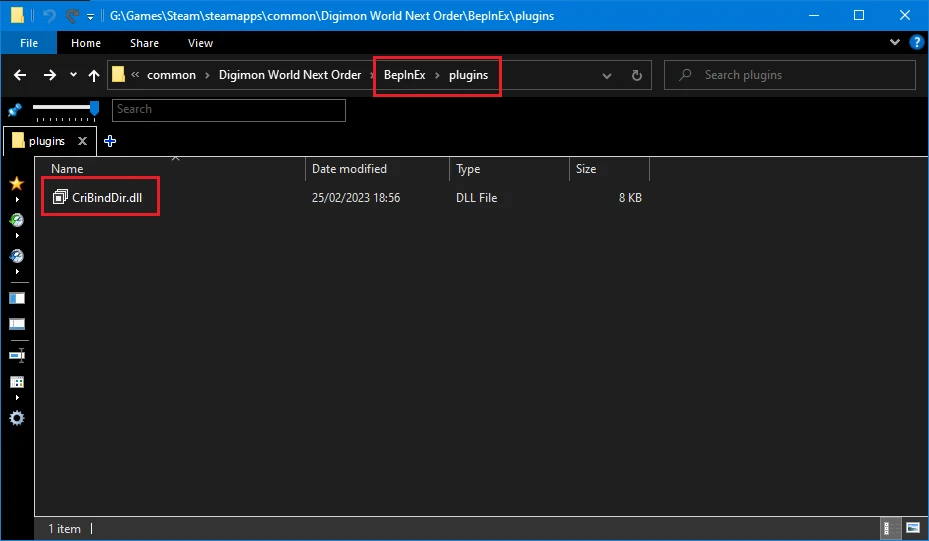The height and width of the screenshot is (541, 929).
Task: Open settings via sidebar gear icon
Action: (17, 418)
